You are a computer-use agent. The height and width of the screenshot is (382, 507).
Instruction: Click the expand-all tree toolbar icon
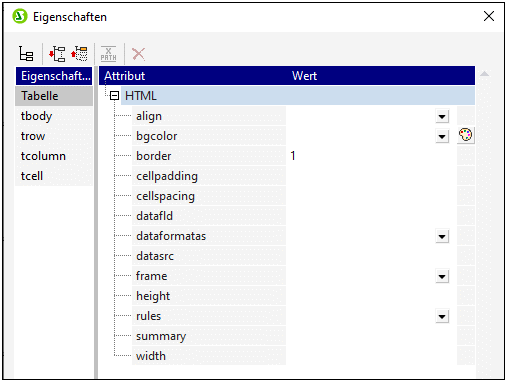[57, 54]
